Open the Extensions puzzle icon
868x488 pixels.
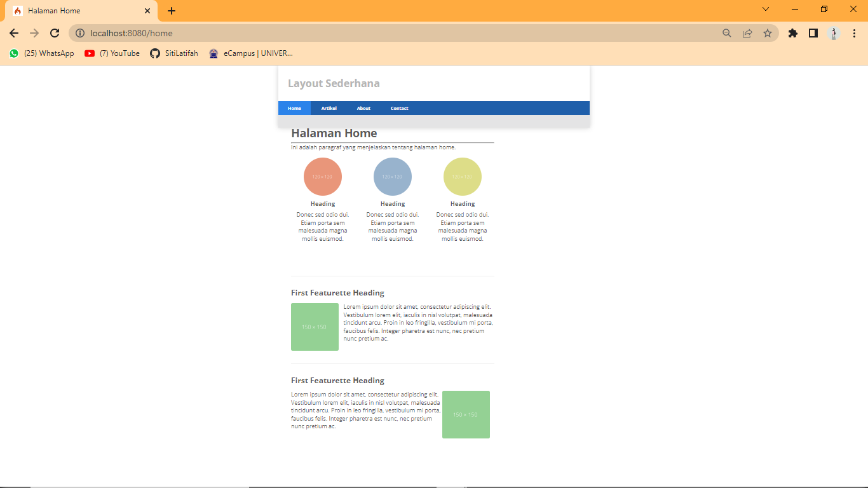coord(792,33)
